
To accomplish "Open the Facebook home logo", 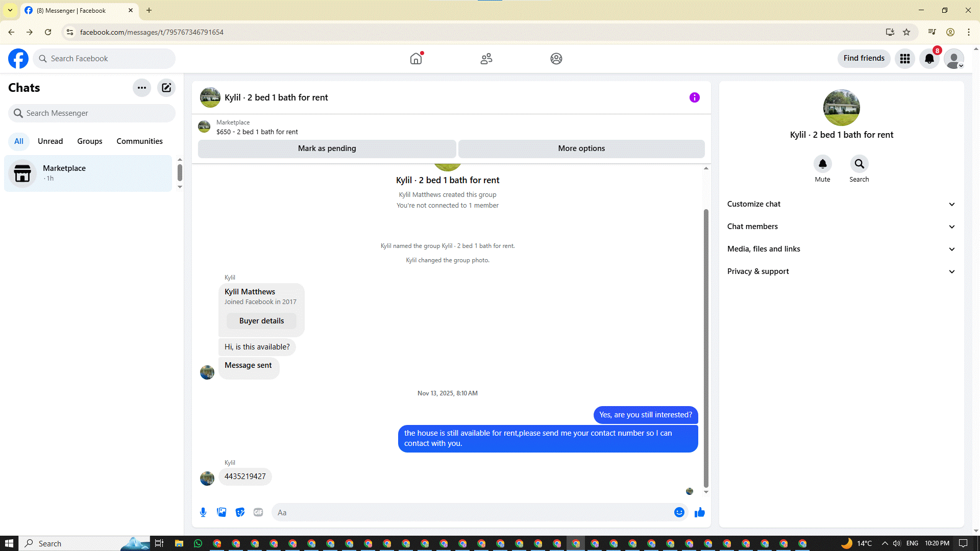I will tap(18, 59).
